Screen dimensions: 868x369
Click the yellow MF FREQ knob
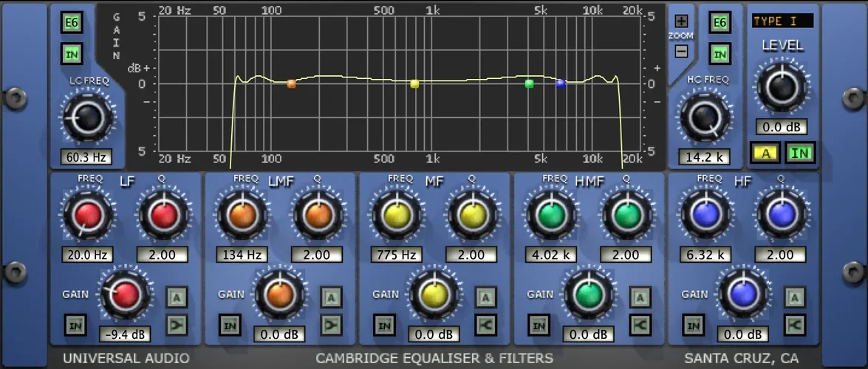coord(397,215)
